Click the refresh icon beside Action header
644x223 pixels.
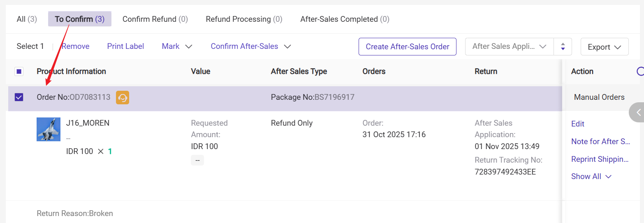click(640, 71)
